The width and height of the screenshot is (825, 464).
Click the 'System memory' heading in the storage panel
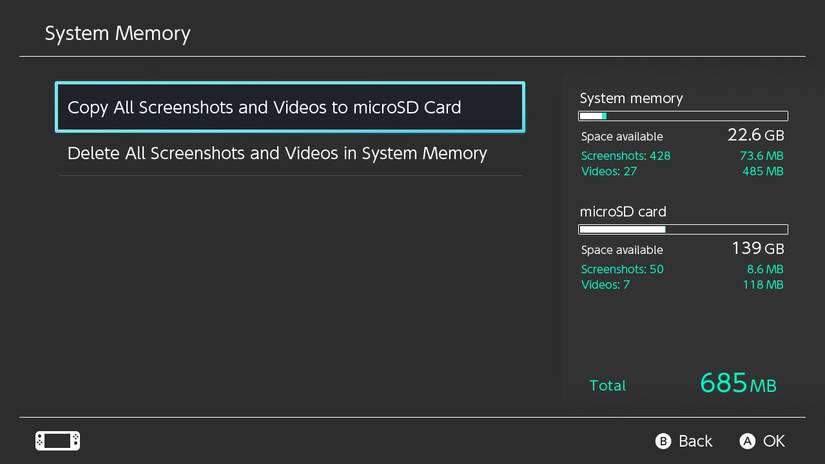tap(631, 98)
